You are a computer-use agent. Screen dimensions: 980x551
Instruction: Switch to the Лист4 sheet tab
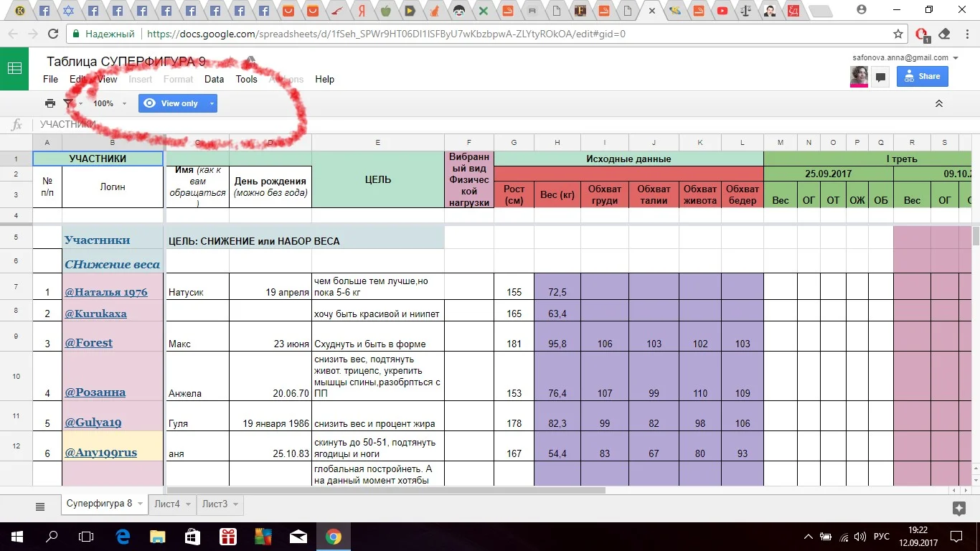pos(167,504)
